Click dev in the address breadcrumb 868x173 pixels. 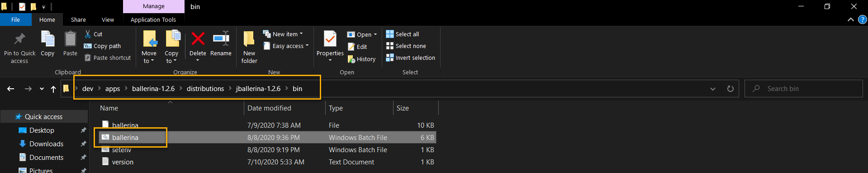coord(88,89)
